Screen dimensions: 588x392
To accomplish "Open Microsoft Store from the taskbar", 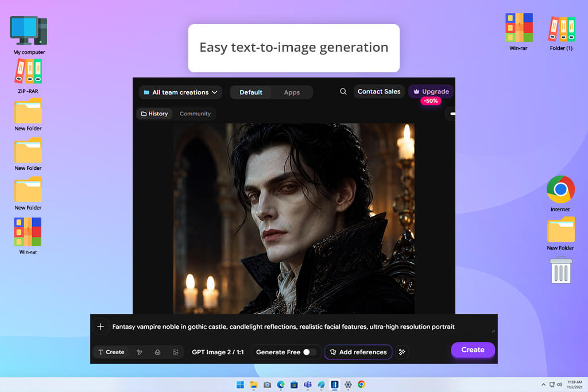I will (x=294, y=385).
